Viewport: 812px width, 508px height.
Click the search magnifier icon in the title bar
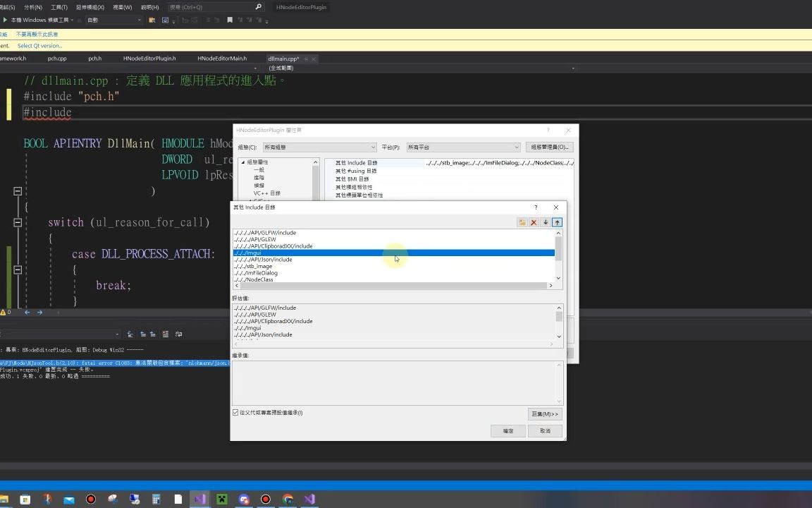point(259,7)
